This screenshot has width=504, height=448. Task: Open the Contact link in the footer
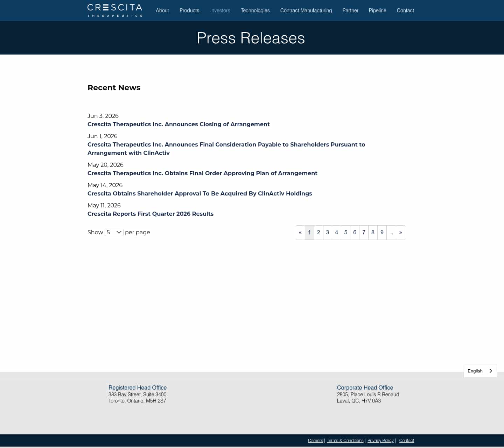point(407,441)
